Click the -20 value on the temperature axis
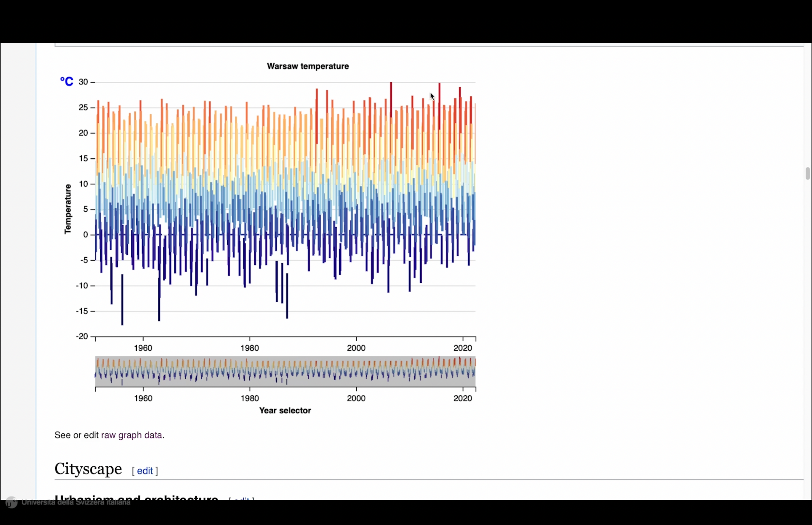This screenshot has height=525, width=812. click(x=82, y=337)
